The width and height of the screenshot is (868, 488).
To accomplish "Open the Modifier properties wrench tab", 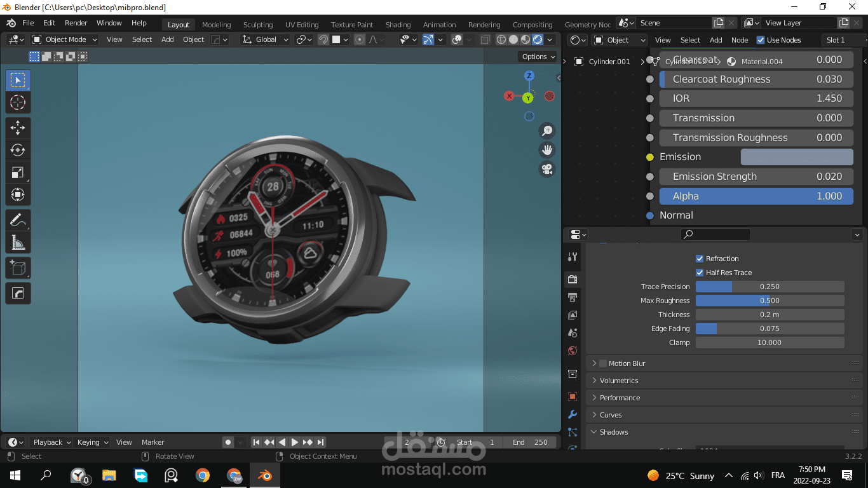I will [x=573, y=414].
